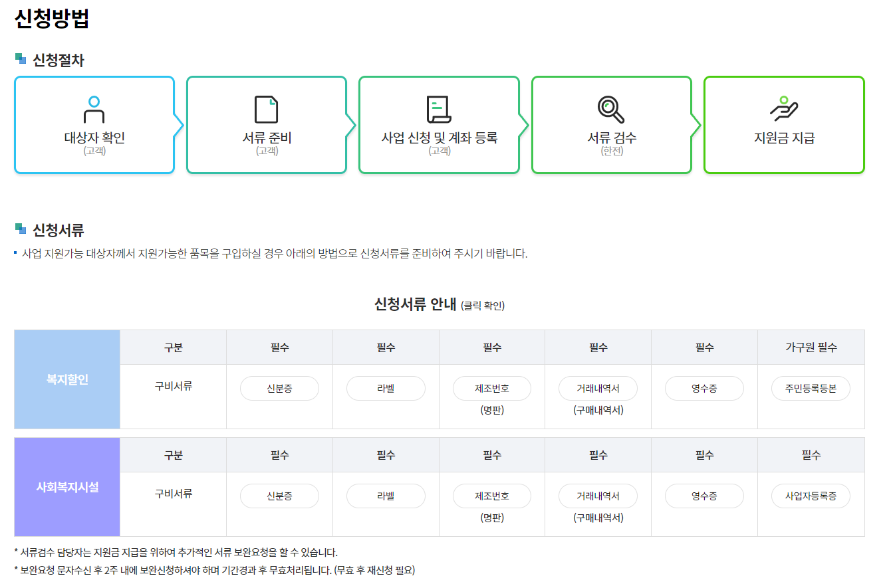Click the (클릭 확인) hint text
The image size is (891, 588).
pos(483,306)
